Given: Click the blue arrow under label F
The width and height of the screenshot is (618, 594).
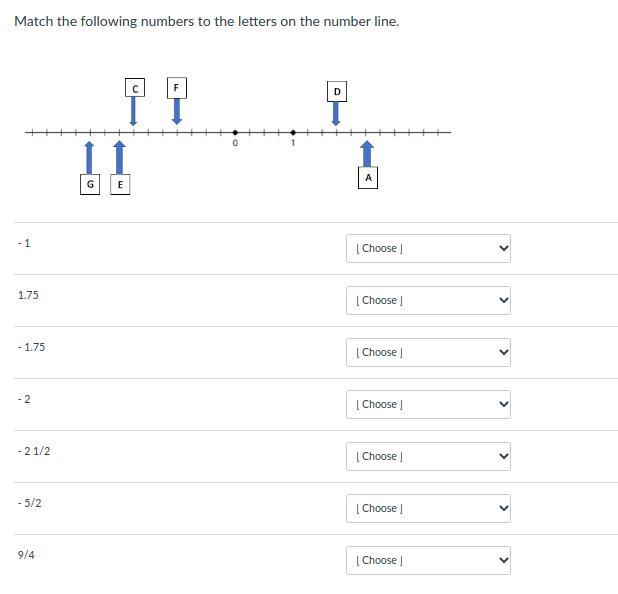Looking at the screenshot, I should point(177,111).
